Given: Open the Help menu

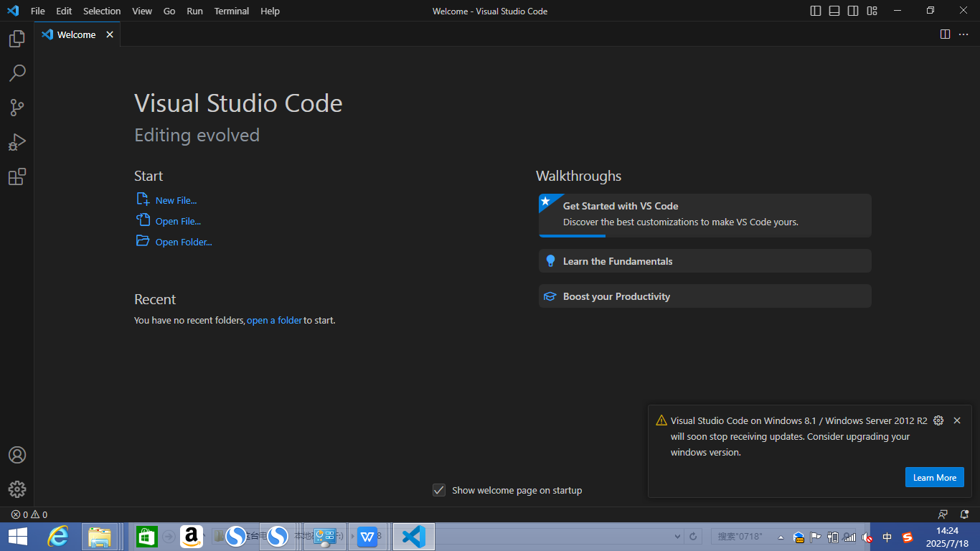Looking at the screenshot, I should tap(270, 11).
